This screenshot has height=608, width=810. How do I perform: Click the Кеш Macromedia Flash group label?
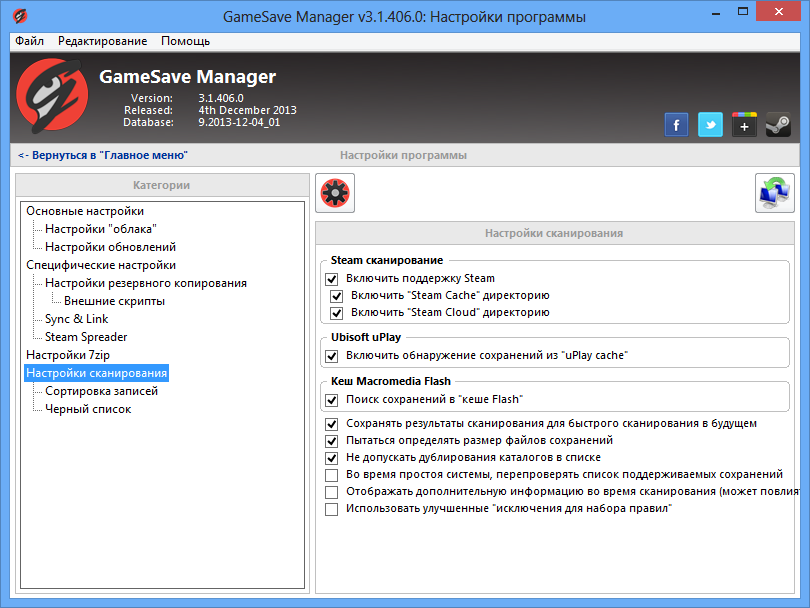(x=391, y=381)
